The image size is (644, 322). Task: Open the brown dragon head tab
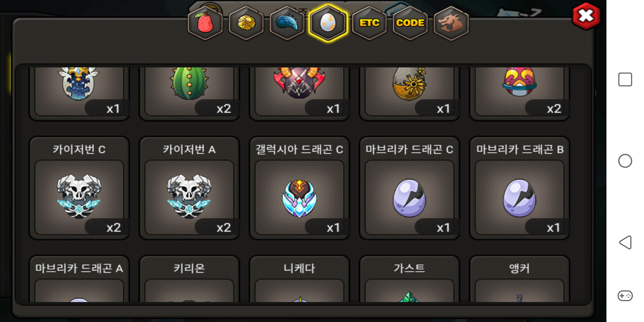(451, 23)
